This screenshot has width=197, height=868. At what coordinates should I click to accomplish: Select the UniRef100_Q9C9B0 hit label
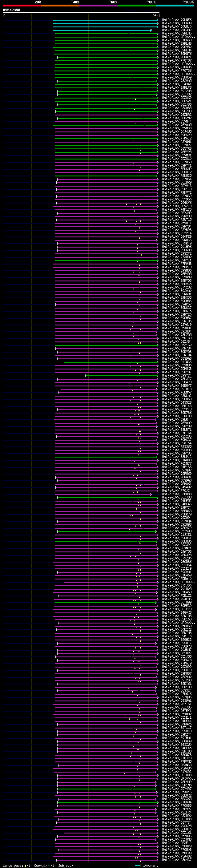[x=177, y=47]
